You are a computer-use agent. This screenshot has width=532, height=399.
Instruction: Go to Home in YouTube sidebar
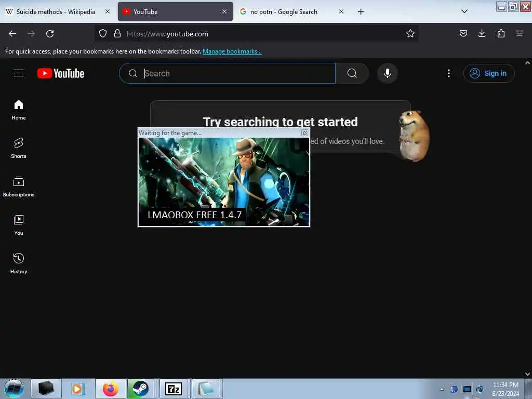[19, 110]
